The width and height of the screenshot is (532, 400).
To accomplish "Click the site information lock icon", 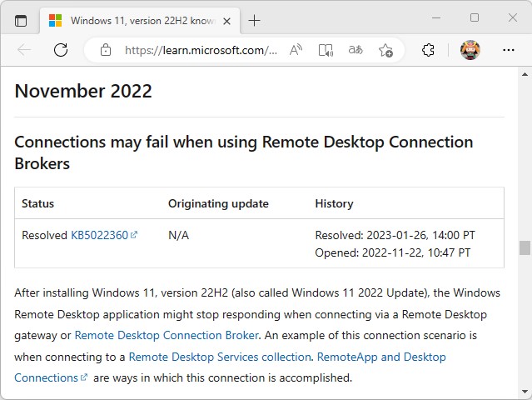I will [106, 50].
